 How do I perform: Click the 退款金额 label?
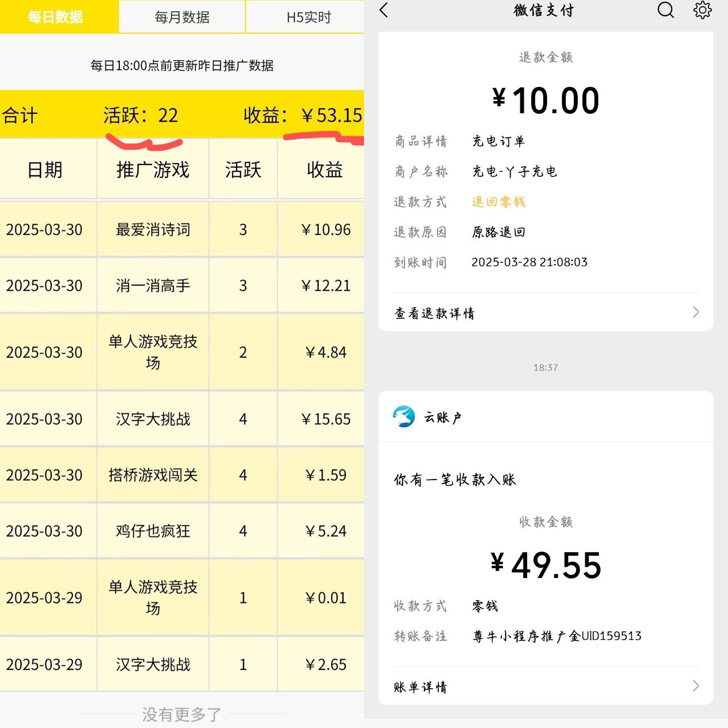point(545,57)
